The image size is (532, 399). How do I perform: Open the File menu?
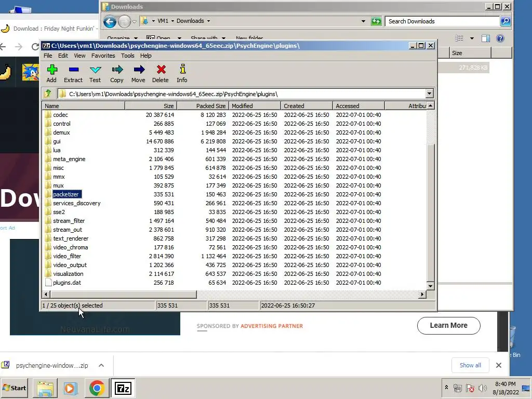[x=48, y=56]
